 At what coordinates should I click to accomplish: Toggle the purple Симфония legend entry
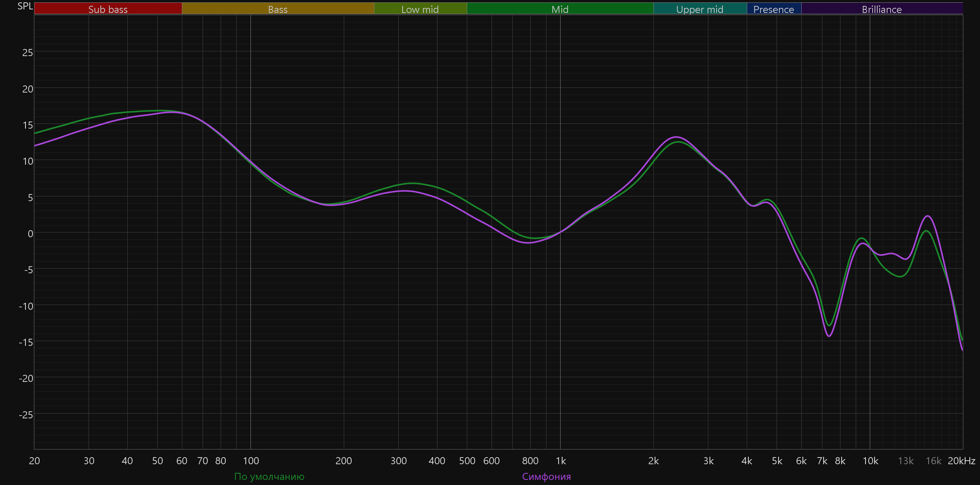point(546,476)
